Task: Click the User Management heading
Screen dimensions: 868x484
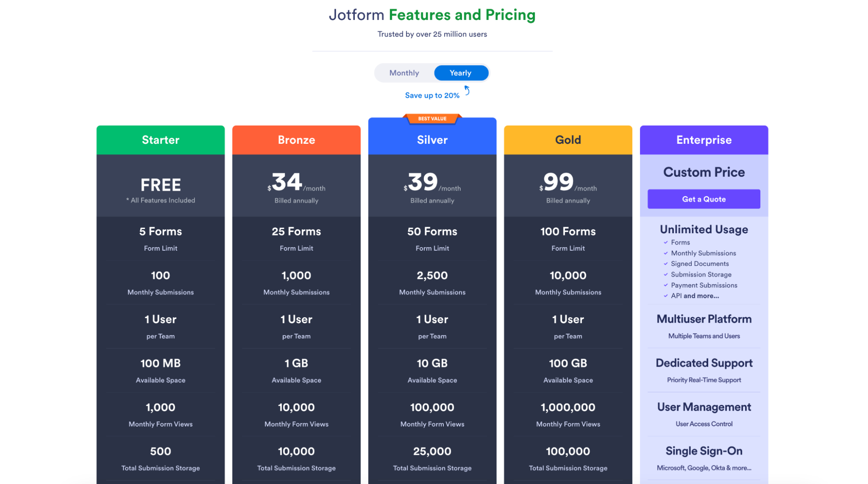Action: tap(704, 407)
